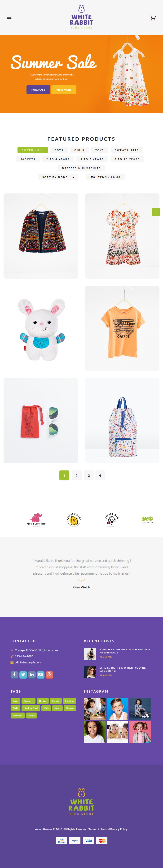This screenshot has width=163, height=868.
Task: Click the green scroll-to-top arrow button
Action: 156,212
